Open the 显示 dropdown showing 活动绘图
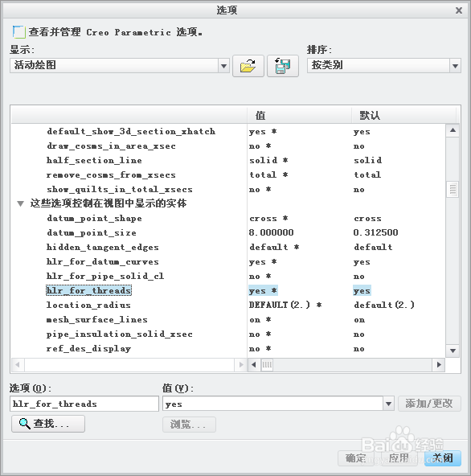471x476 pixels. point(120,66)
